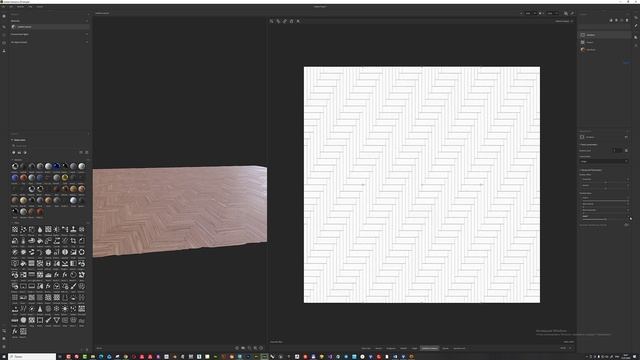The height and width of the screenshot is (360, 640).
Task: Click the first tool icon above the 2D view
Action: point(272,21)
